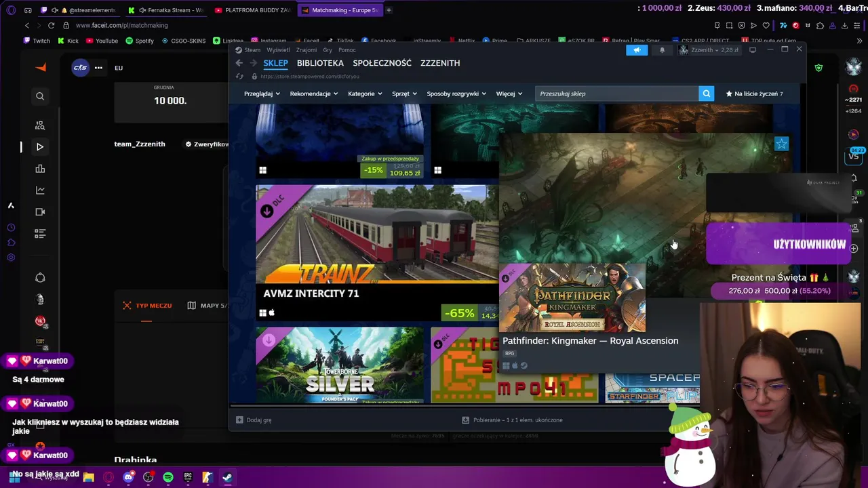Click the Steam forward navigation arrow
This screenshot has width=868, height=488.
(253, 63)
